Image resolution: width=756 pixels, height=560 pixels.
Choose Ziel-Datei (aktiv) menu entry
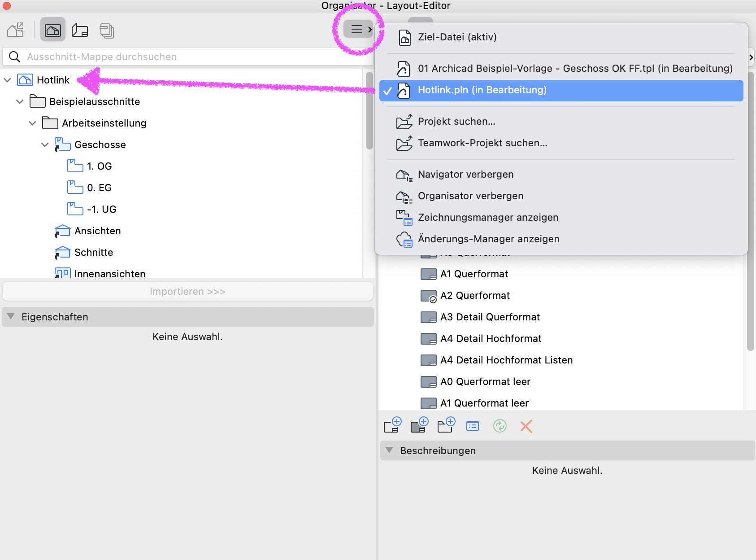coord(561,37)
